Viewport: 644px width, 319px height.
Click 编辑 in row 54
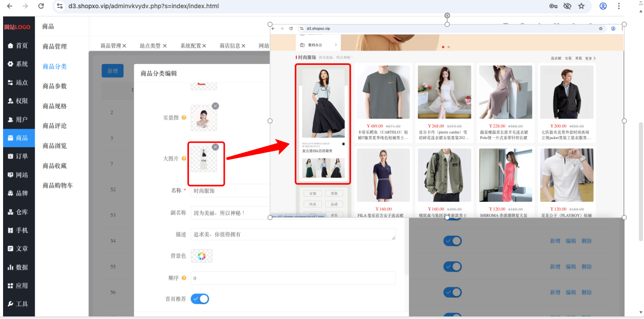(571, 241)
